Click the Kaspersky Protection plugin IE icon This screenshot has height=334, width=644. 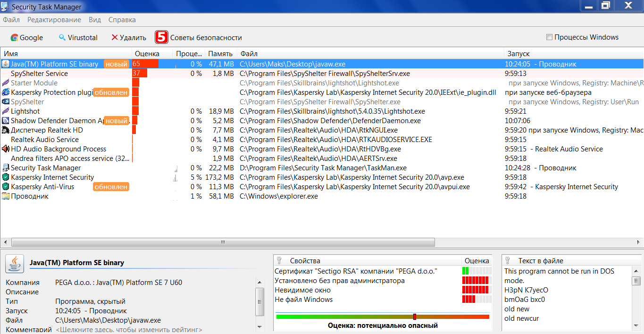coord(6,92)
